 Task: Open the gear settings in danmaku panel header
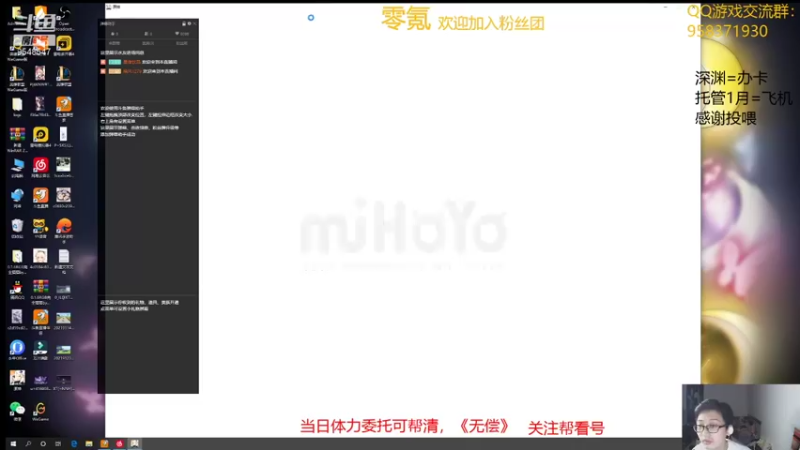coord(189,23)
